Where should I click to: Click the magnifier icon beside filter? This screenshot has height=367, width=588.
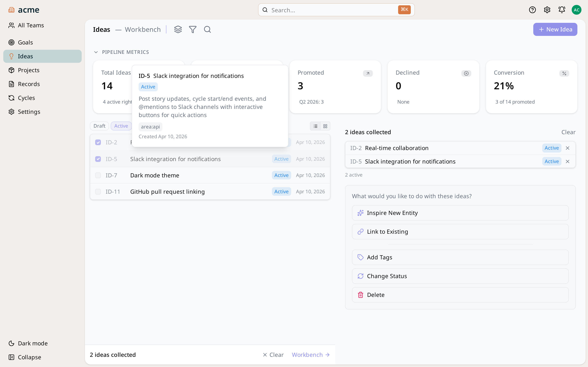click(x=207, y=29)
